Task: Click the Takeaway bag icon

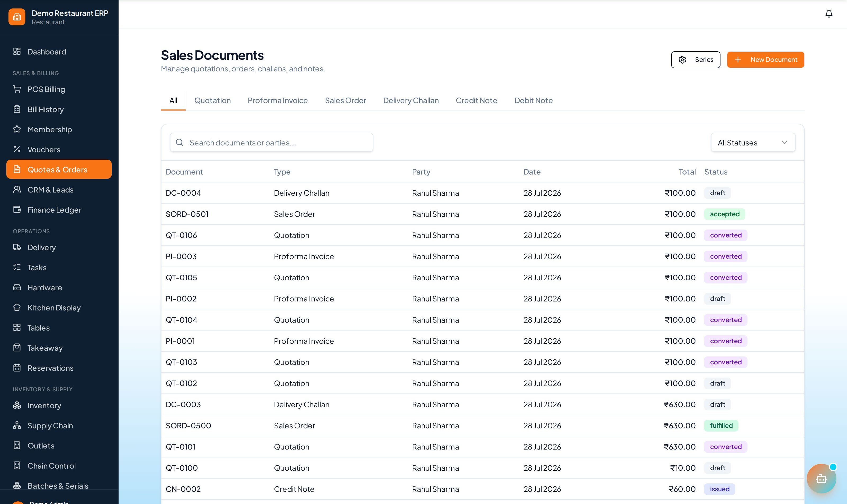Action: [x=17, y=347]
